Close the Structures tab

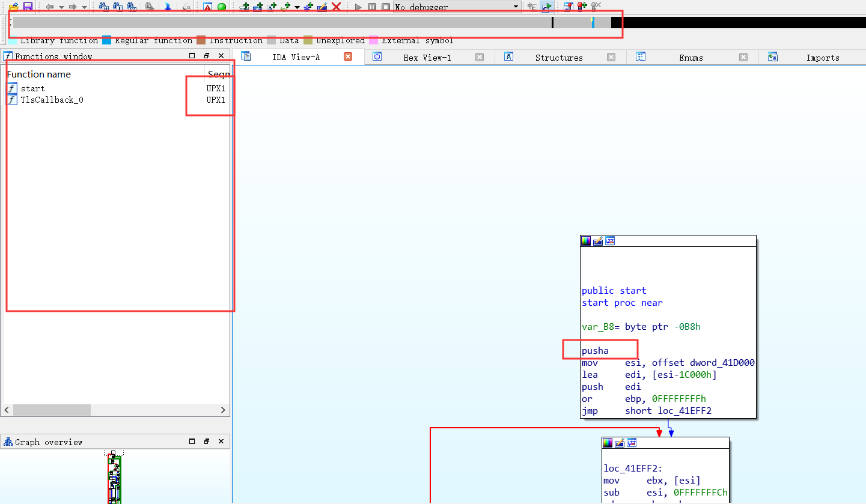click(611, 57)
